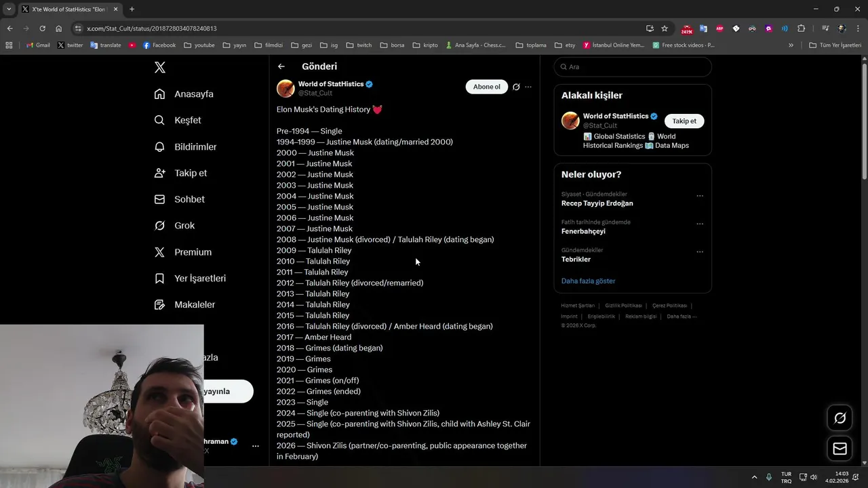
Task: Open new tab with plus button
Action: (x=132, y=9)
